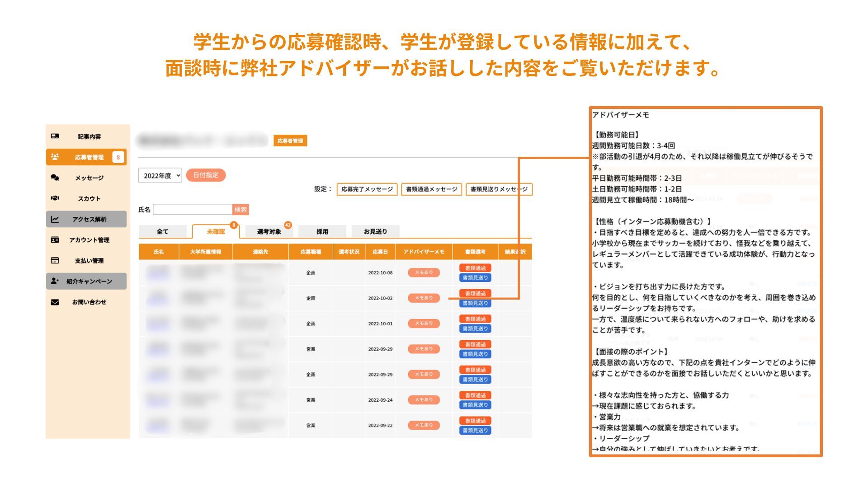Click 書類見送り in the 2022-10-01 row
The width and height of the screenshot is (868, 488).
pyautogui.click(x=475, y=328)
